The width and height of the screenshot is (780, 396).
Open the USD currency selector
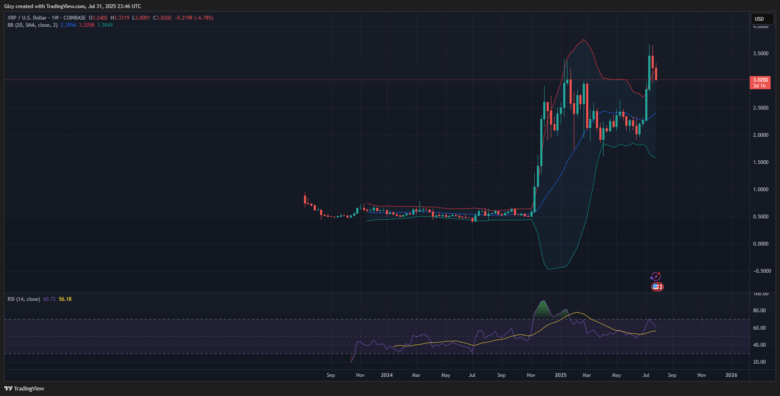coord(760,19)
